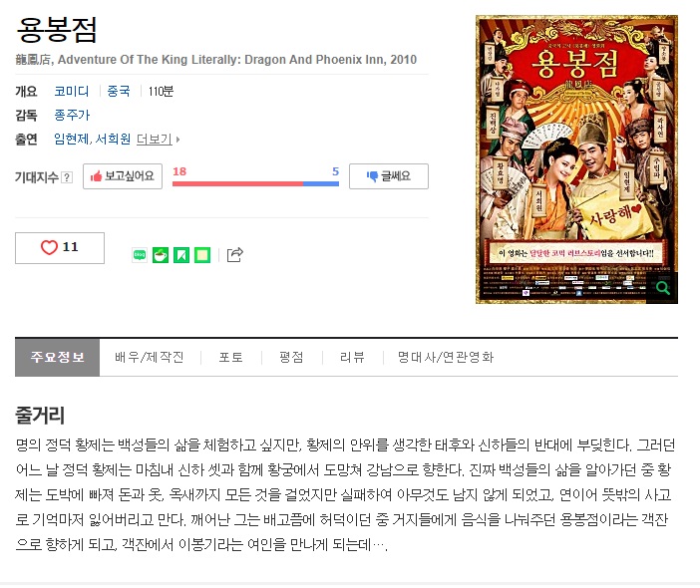Screen dimensions: 700x588
Task: Expand cast list with 더보기
Action: (x=158, y=140)
